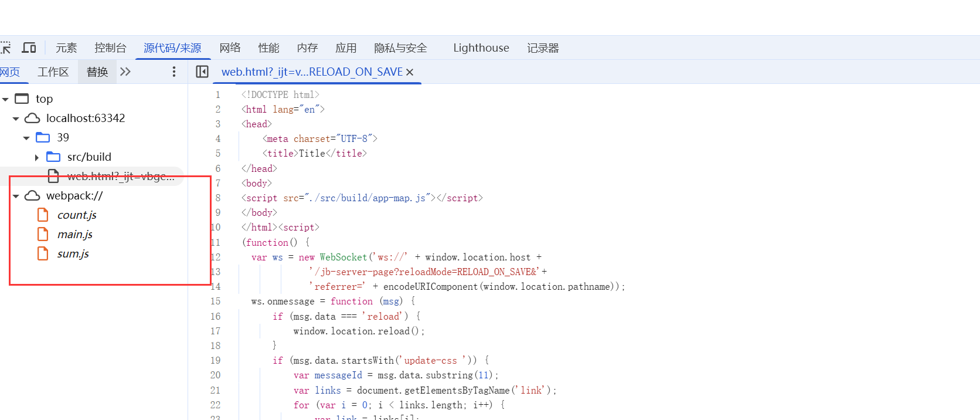Open the 元素 panel tab
Image resolution: width=980 pixels, height=420 pixels.
coord(66,48)
